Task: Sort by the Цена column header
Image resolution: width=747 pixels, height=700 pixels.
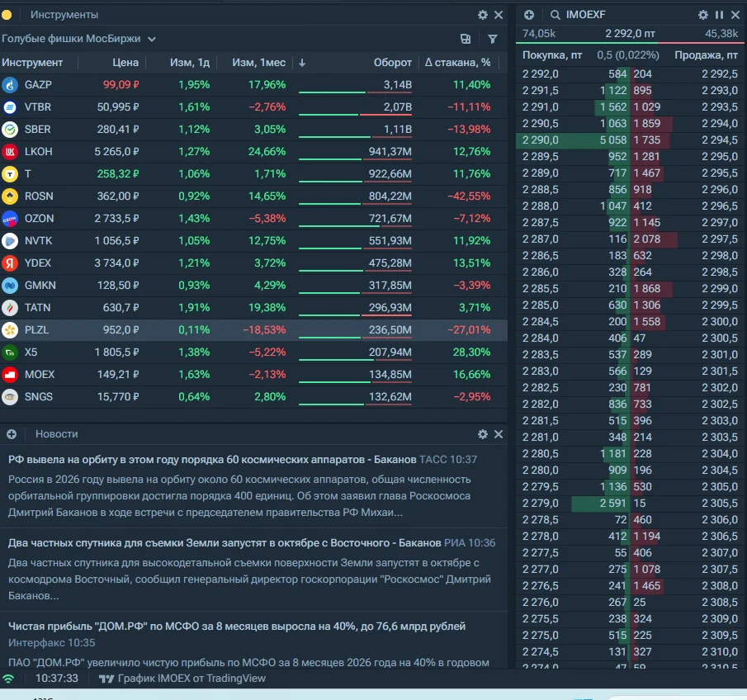Action: (x=125, y=63)
